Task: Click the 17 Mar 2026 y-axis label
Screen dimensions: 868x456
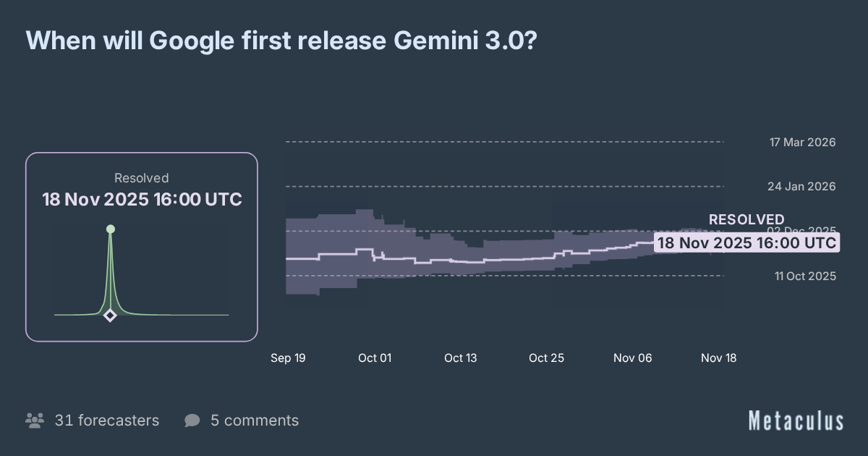Action: point(802,142)
